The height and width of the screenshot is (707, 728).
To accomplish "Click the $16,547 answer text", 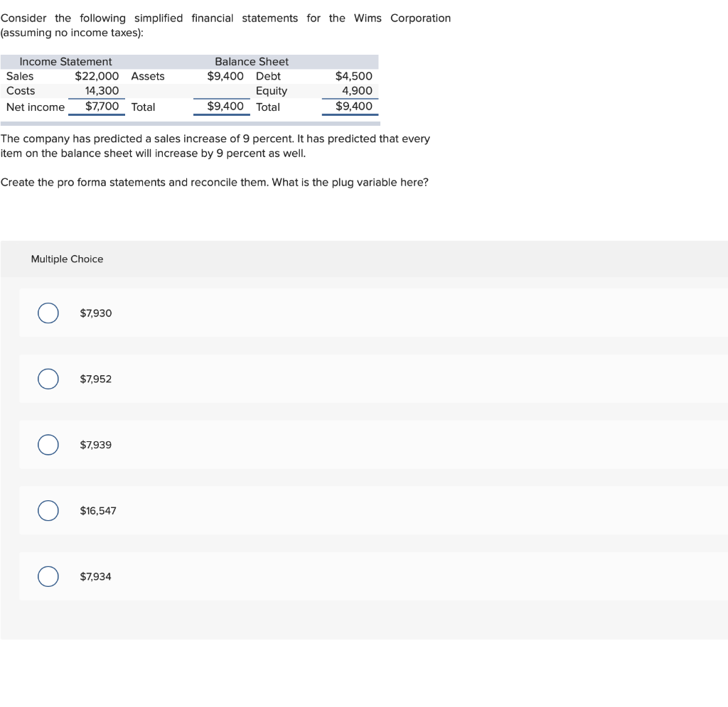I will [98, 511].
